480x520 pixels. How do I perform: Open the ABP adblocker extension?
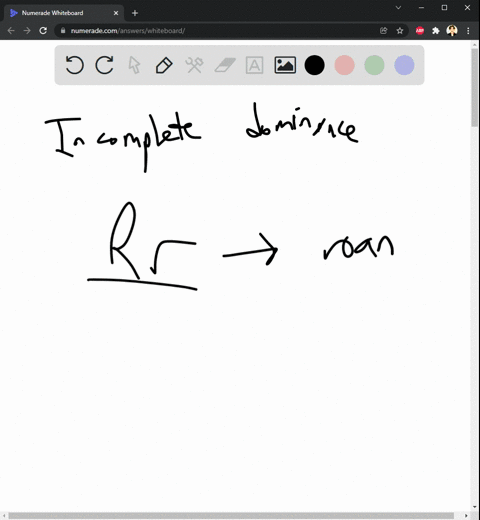pyautogui.click(x=420, y=31)
